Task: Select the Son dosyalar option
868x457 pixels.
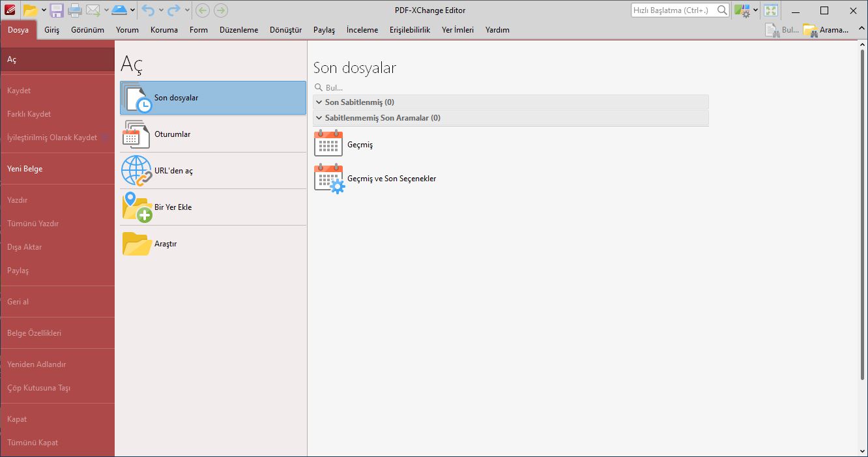Action: coord(213,98)
